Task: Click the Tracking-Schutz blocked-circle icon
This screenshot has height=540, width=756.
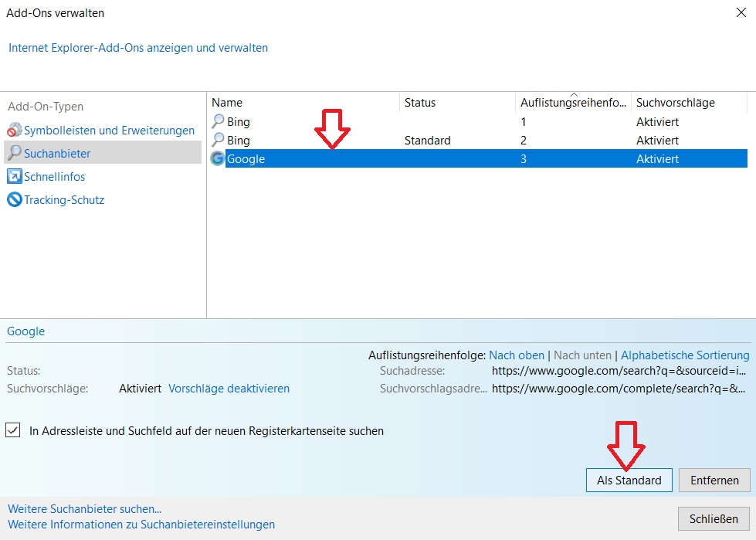Action: click(15, 199)
